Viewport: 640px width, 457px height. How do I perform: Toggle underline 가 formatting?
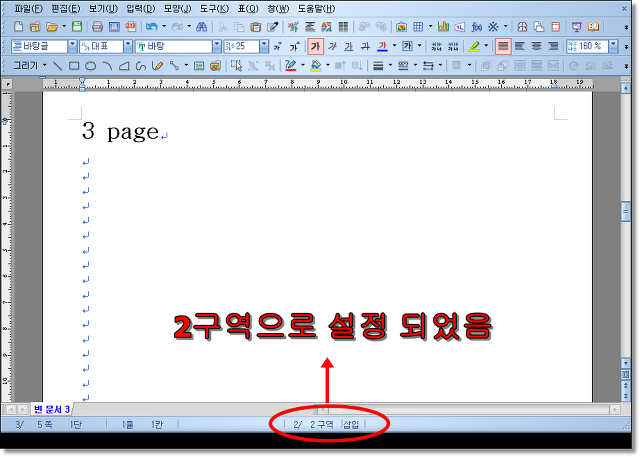coord(349,47)
